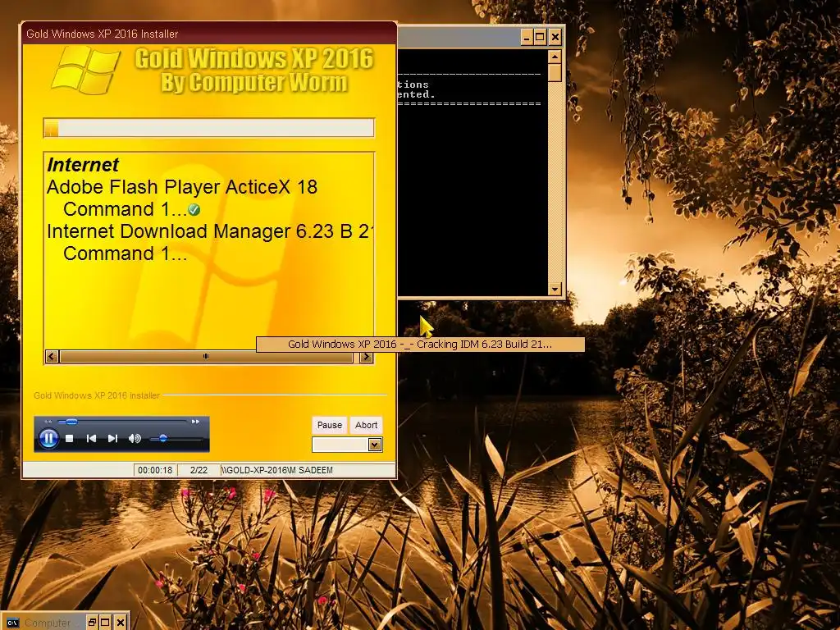Click the yellow Windows logo in the header

pos(85,71)
